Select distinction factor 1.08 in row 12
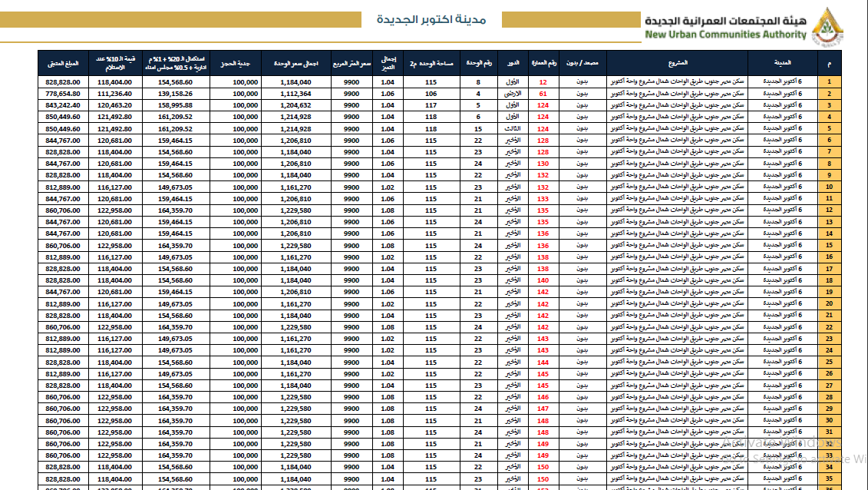The height and width of the screenshot is (490, 868). tap(388, 210)
